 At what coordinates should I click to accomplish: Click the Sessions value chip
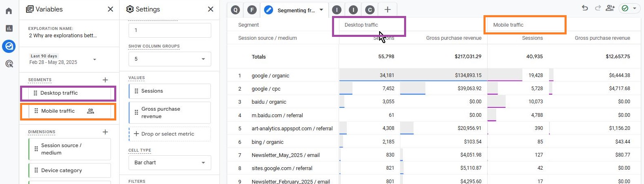tap(169, 91)
